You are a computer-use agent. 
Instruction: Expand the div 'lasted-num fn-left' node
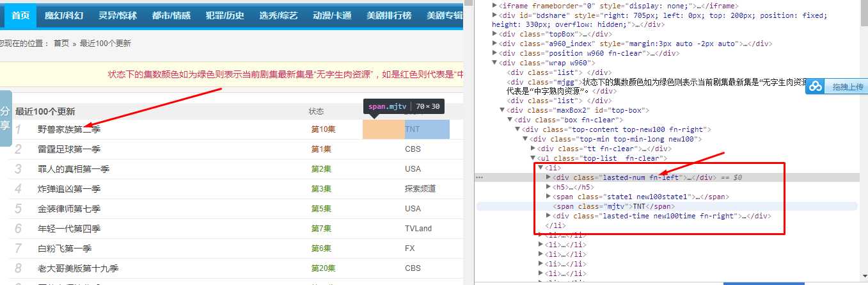point(548,177)
